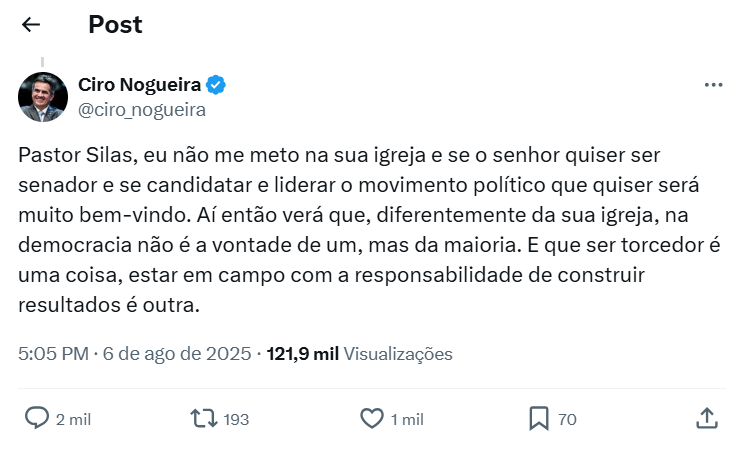Bookmark the post with the bookmark icon
The height and width of the screenshot is (454, 744).
point(538,418)
